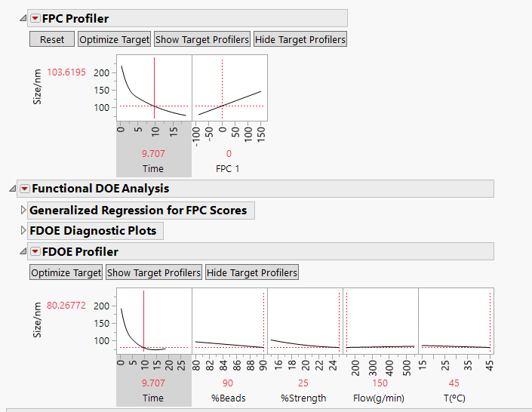Expand Generalized Regression for FPC Scores
This screenshot has height=412, width=532.
(23, 210)
